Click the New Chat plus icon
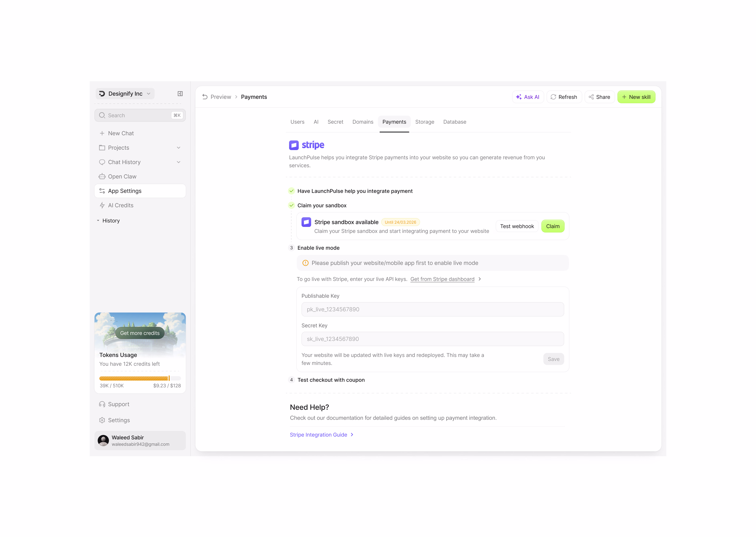Image resolution: width=756 pixels, height=537 pixels. pos(102,133)
